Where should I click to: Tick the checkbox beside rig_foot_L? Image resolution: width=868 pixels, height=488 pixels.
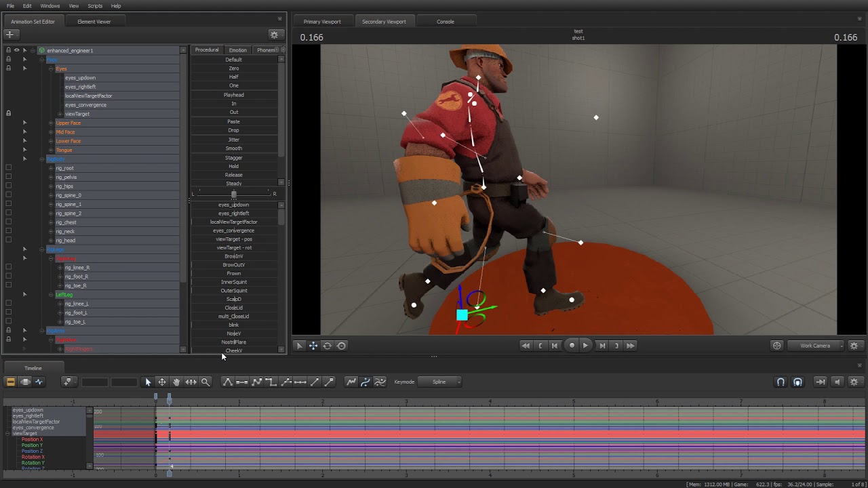[x=8, y=312]
